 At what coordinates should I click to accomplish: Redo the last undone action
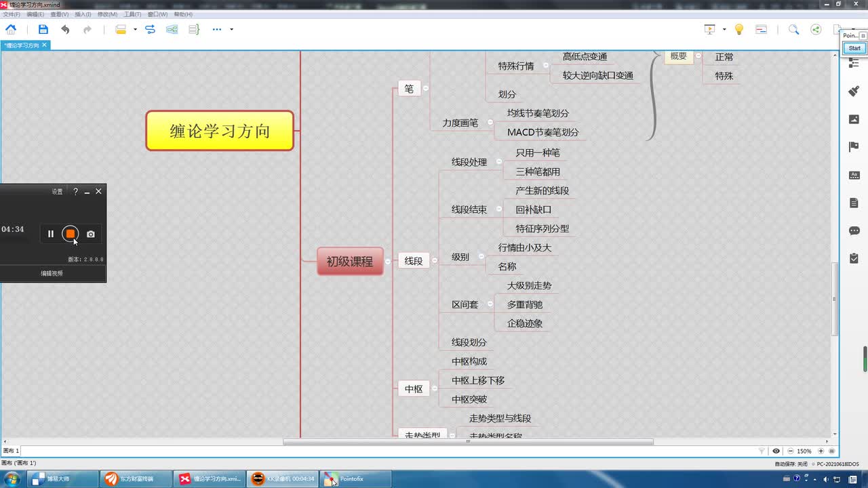87,29
